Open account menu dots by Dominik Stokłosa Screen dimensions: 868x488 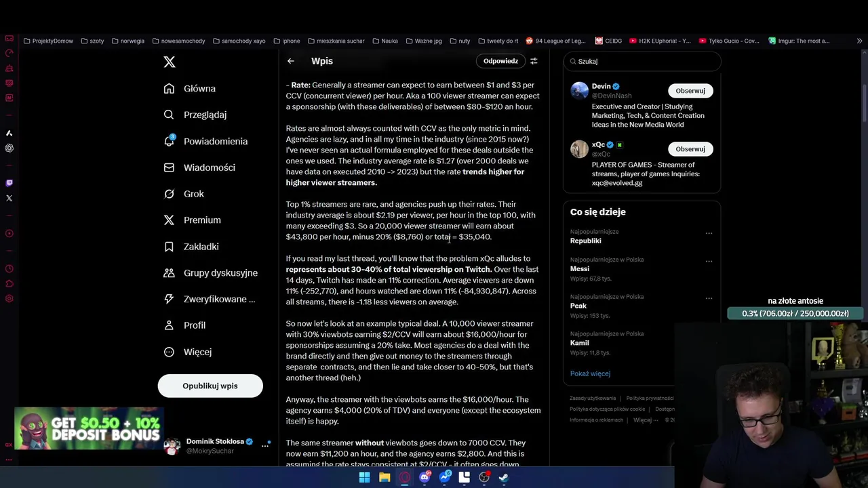[266, 445]
